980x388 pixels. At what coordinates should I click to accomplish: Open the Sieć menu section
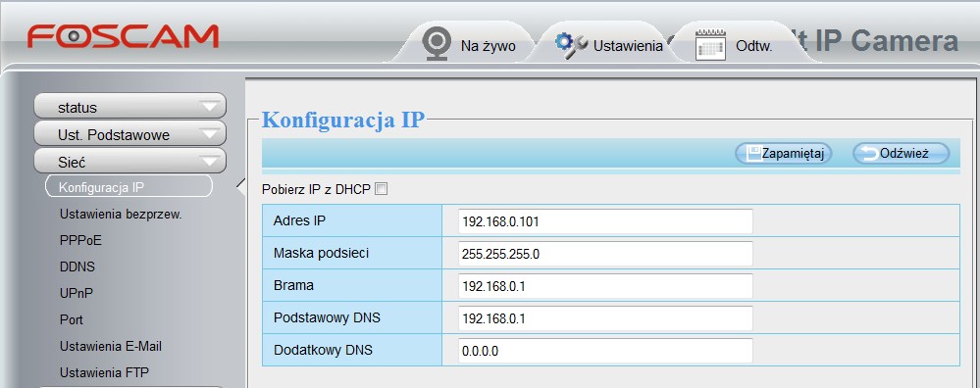129,161
